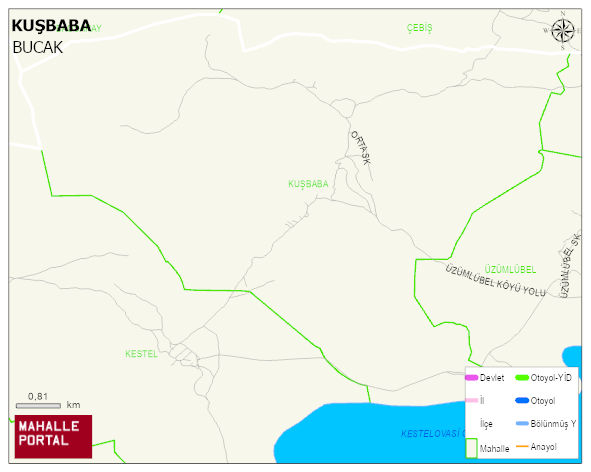Click the ÜZÜMLÜBEL KÖYÜ YOLU road label
591x472 pixels.
click(495, 281)
